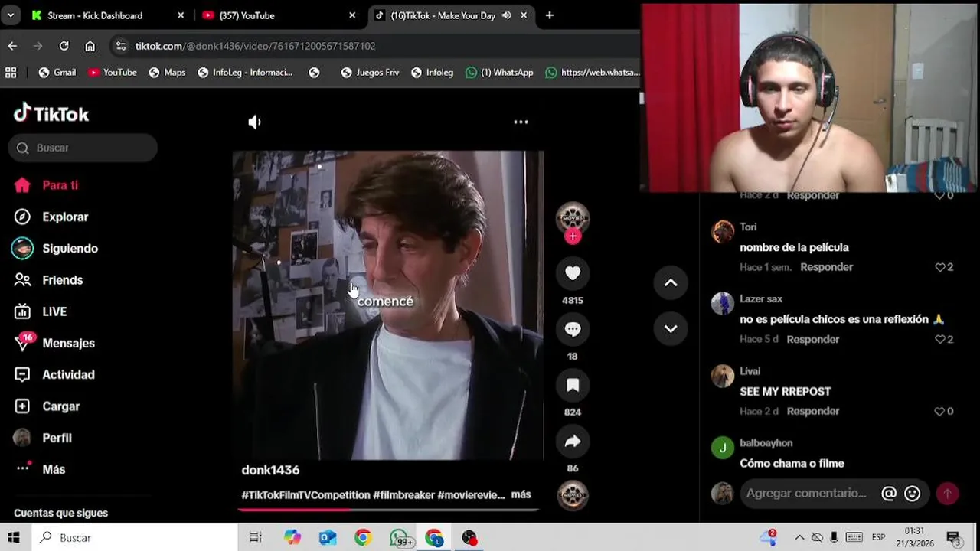The image size is (980, 551).
Task: Open Tori's profile avatar
Action: pos(723,231)
